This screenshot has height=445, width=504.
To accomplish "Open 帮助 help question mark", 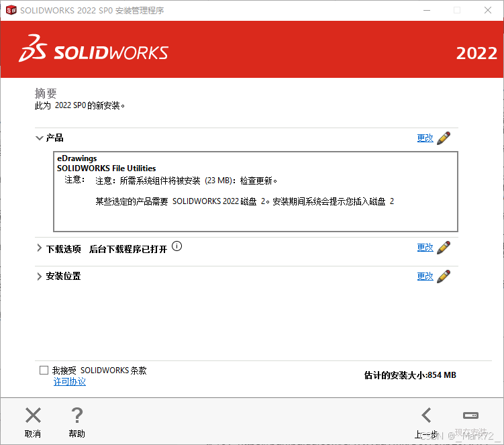I will 77,415.
